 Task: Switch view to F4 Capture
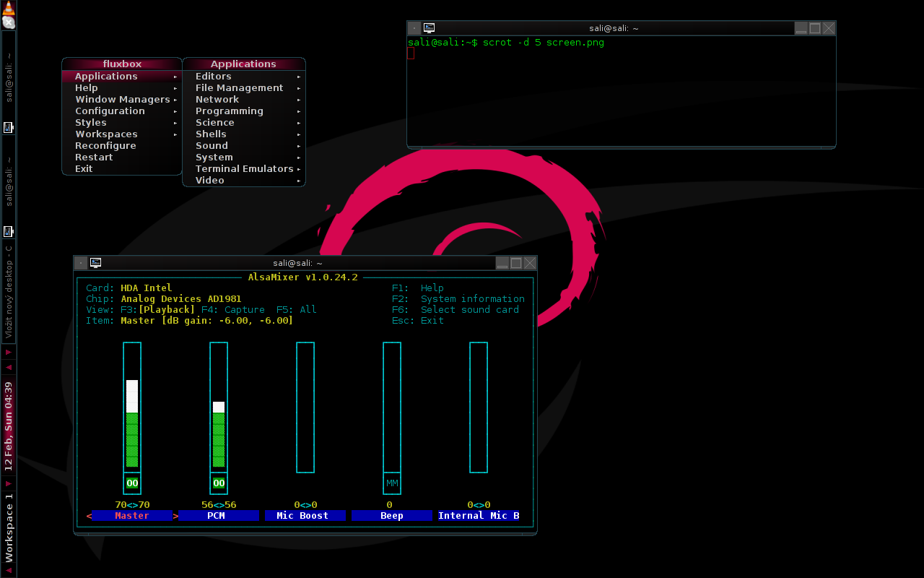pos(233,309)
